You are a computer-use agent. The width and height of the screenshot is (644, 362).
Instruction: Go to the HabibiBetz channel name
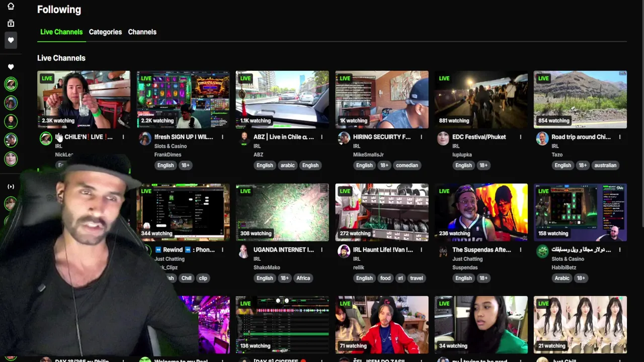566,267
